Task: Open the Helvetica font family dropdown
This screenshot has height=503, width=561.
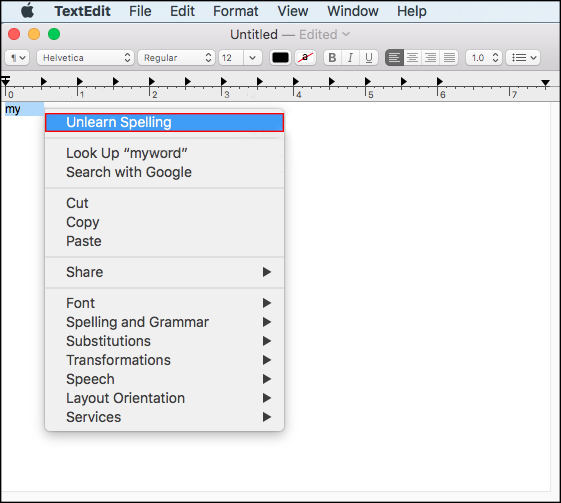Action: click(x=85, y=58)
